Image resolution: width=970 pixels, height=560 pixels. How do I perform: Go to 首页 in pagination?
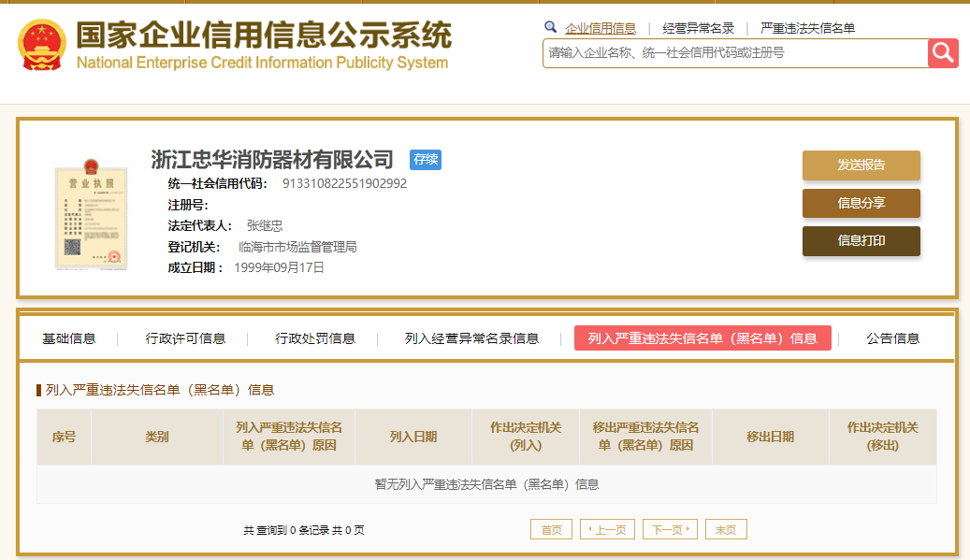[551, 530]
